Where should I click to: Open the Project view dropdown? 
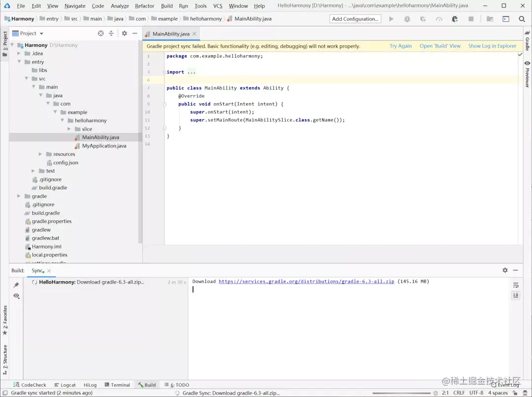click(28, 33)
